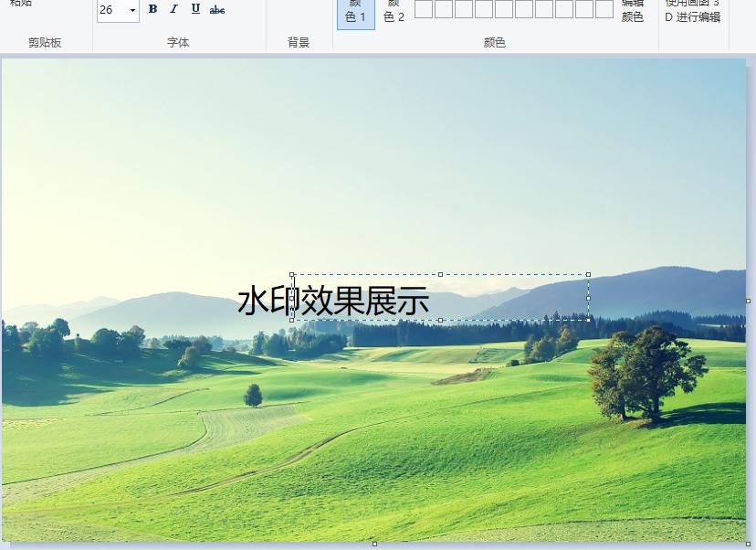Click the Underline (U) formatting icon
The width and height of the screenshot is (756, 550).
pos(194,10)
